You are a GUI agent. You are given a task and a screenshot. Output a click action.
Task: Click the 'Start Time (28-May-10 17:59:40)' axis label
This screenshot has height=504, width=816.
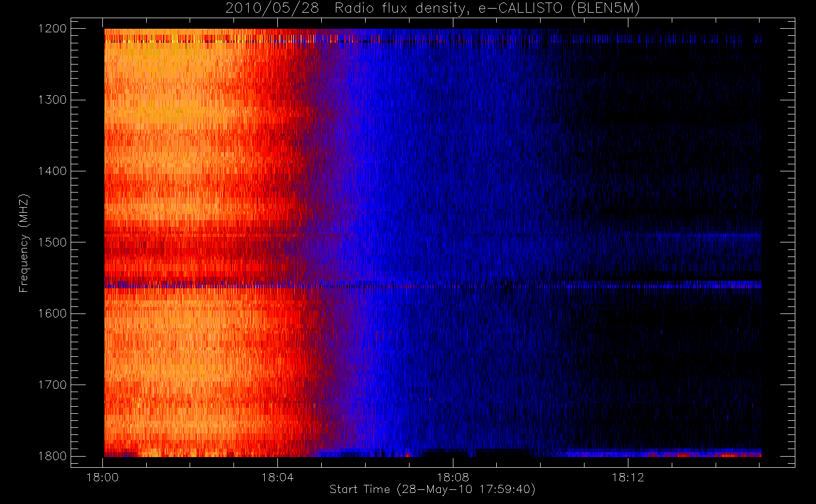point(432,489)
